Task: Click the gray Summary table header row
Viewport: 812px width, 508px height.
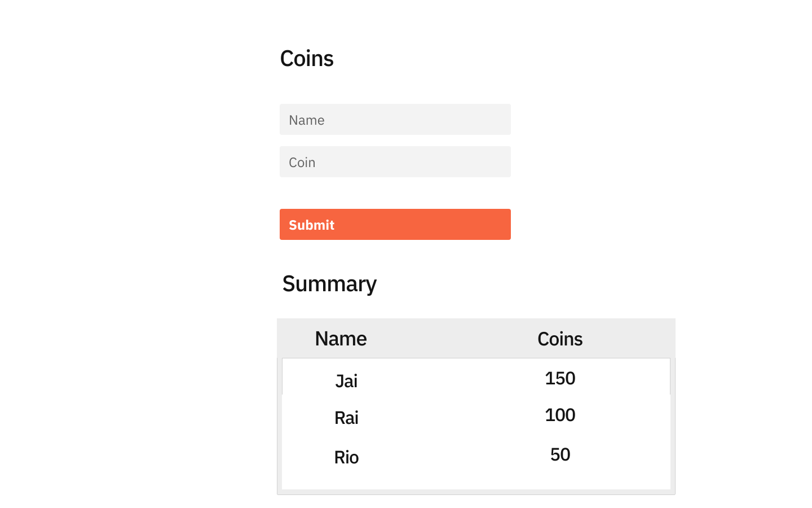Action: tap(451, 339)
